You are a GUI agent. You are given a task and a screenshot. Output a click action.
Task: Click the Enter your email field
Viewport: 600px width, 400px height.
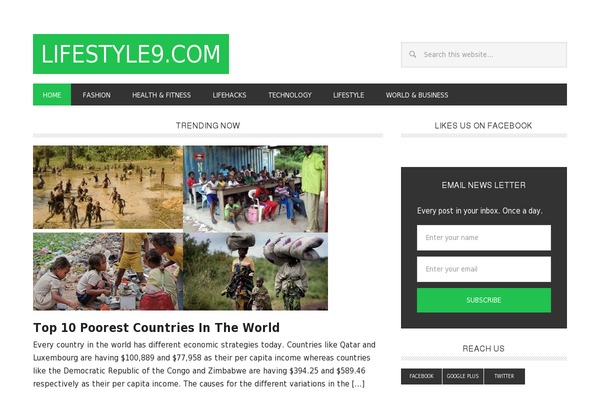tap(484, 269)
